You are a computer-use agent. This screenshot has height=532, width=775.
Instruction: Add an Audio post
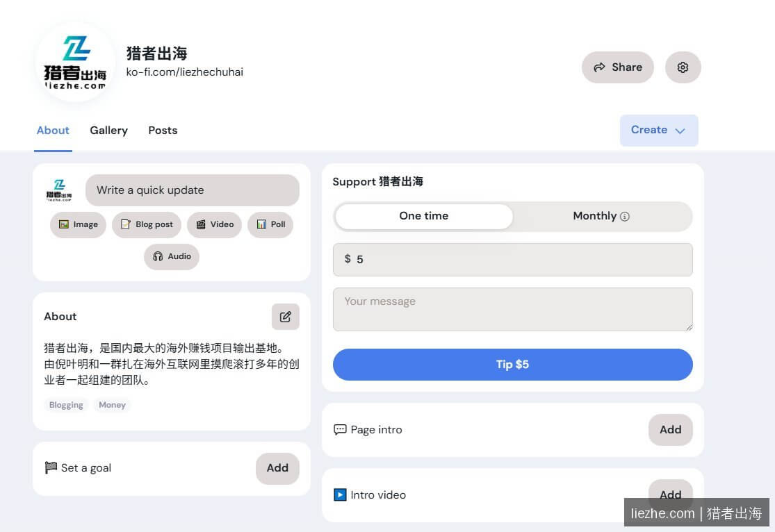pyautogui.click(x=172, y=256)
